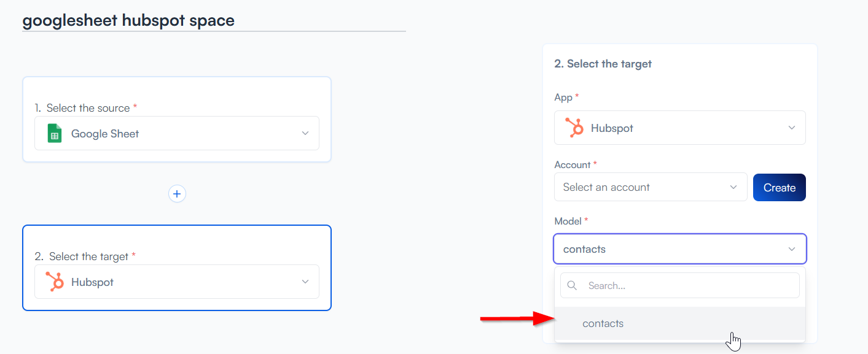Viewport: 868px width, 354px height.
Task: Toggle the Model dropdown chevron arrow
Action: pos(792,249)
